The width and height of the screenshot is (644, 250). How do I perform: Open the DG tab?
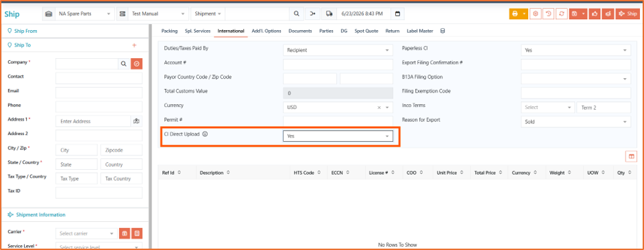point(344,31)
